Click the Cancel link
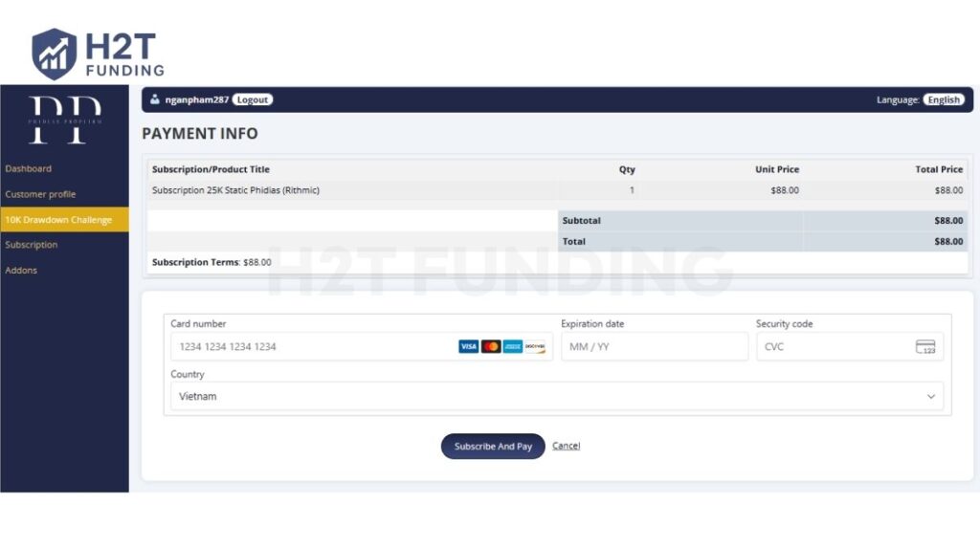980x547 pixels. (x=567, y=446)
